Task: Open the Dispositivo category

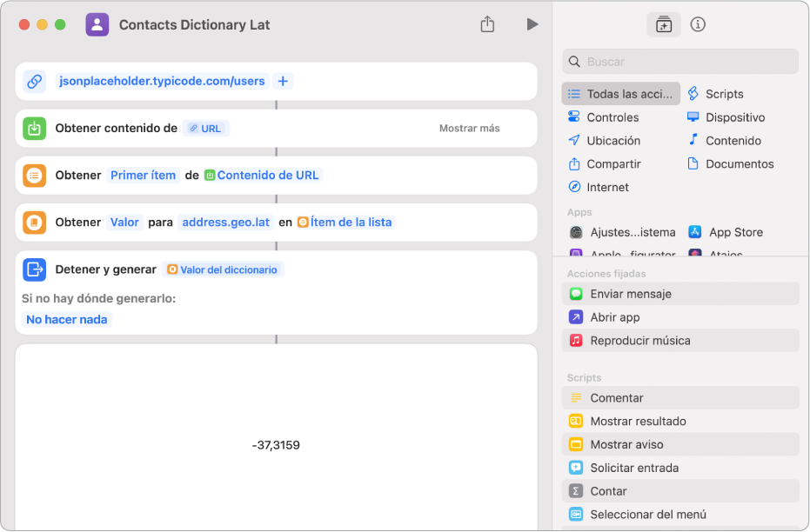Action: [x=735, y=117]
